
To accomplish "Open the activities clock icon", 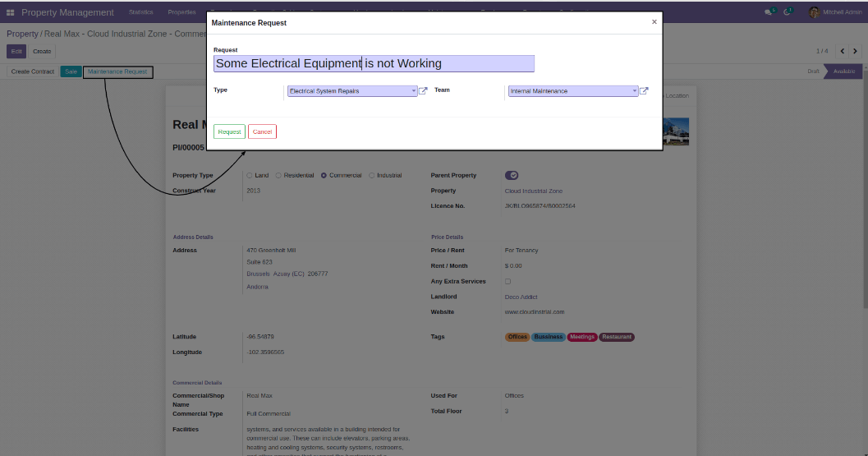I will pyautogui.click(x=788, y=12).
